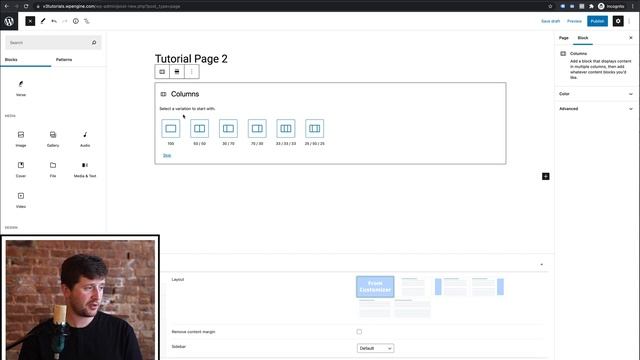The image size is (640, 360).
Task: Toggle Remove content margin checkbox
Action: coord(359,332)
